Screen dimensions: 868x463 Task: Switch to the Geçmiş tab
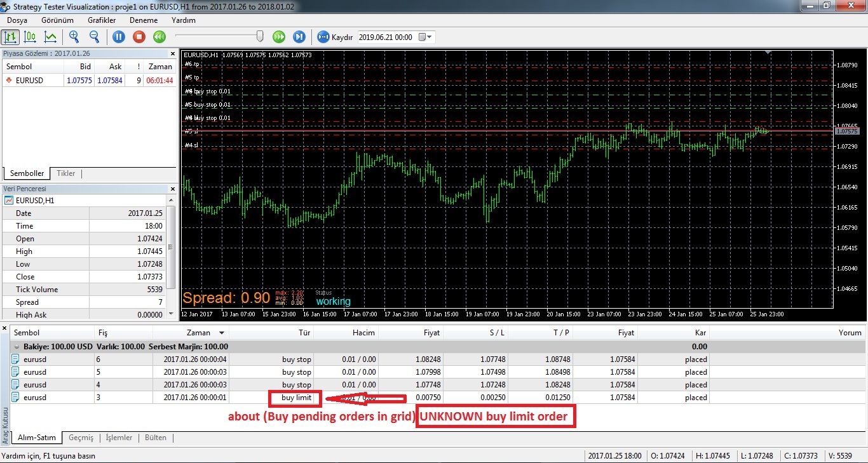[81, 438]
